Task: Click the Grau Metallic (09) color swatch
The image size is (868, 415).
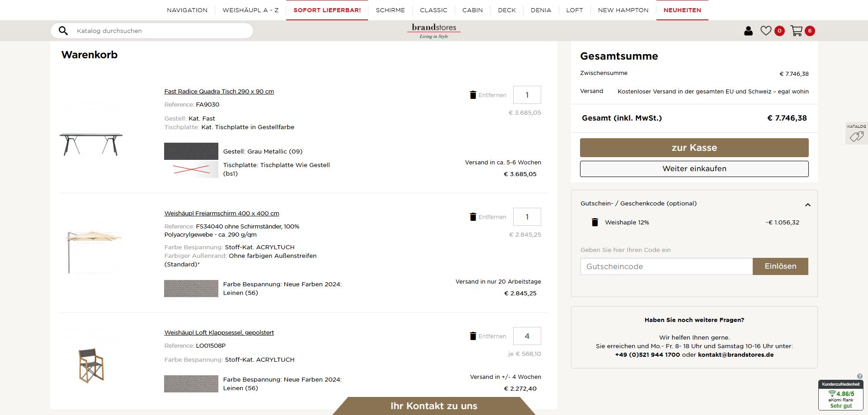Action: point(191,151)
